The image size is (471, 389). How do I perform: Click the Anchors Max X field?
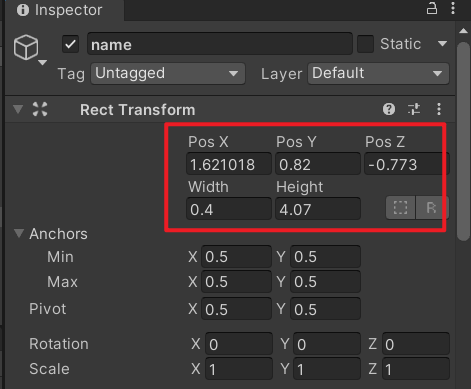click(x=236, y=282)
